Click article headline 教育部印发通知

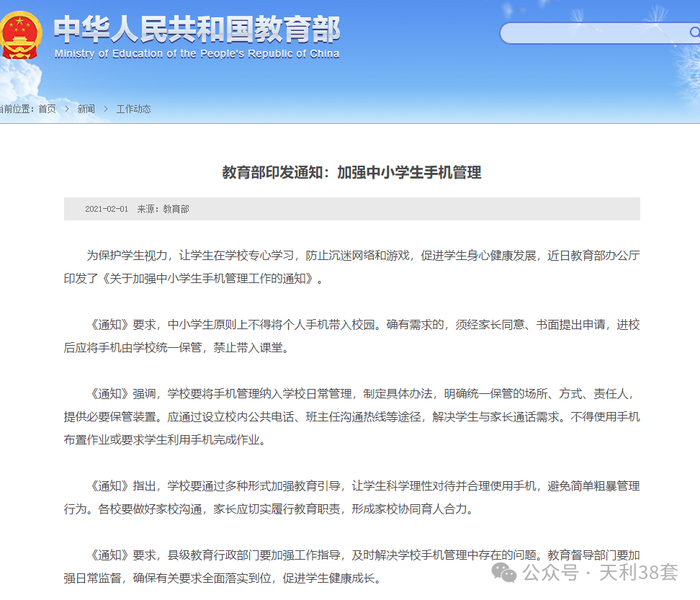click(351, 172)
